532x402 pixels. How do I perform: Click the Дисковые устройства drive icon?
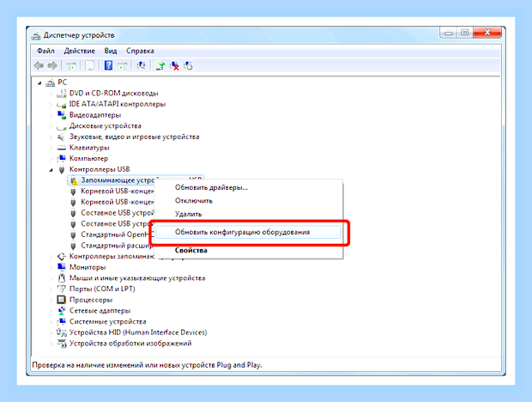click(62, 126)
